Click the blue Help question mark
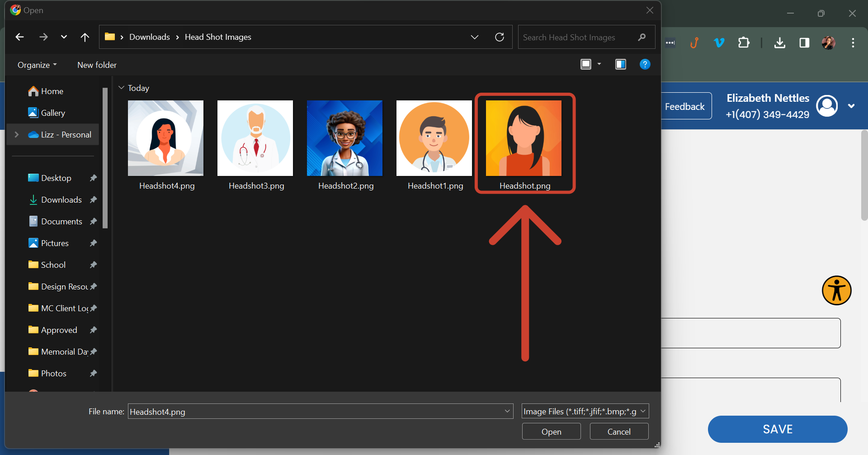The height and width of the screenshot is (455, 868). point(645,64)
